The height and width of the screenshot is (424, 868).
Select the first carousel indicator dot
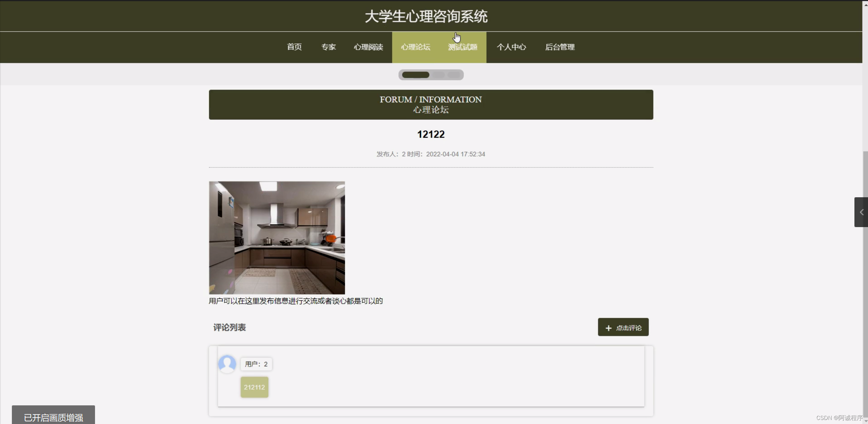click(x=415, y=75)
